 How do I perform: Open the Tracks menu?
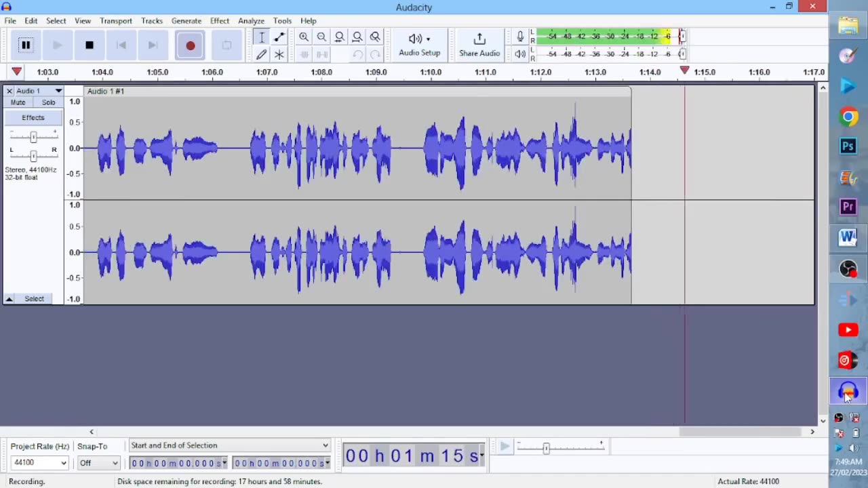click(x=152, y=21)
